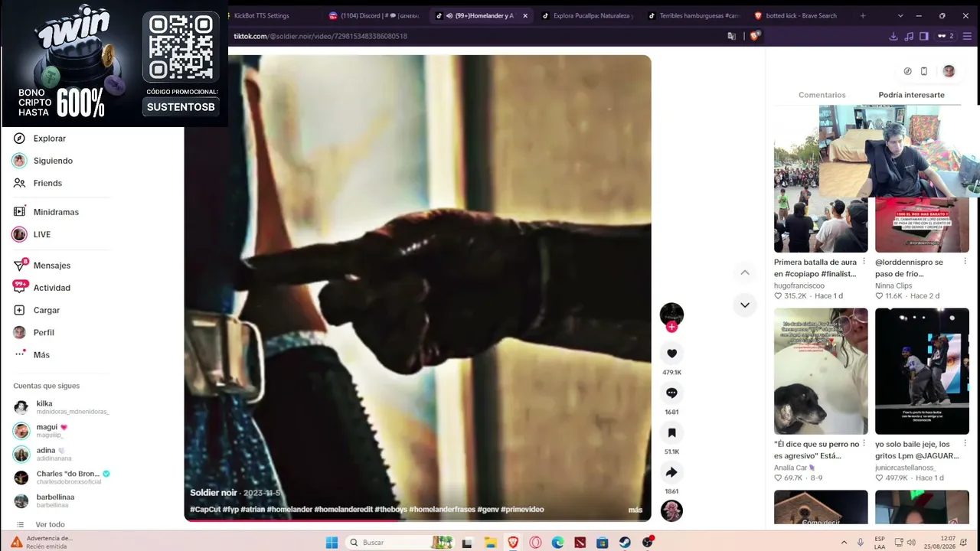
Task: Open the Windows Start menu
Action: 332,543
